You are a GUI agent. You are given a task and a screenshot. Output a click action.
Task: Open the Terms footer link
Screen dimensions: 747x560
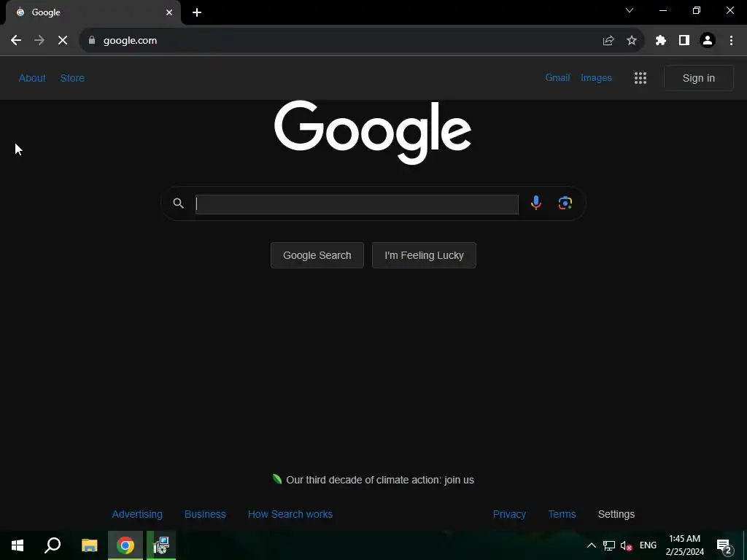[562, 514]
